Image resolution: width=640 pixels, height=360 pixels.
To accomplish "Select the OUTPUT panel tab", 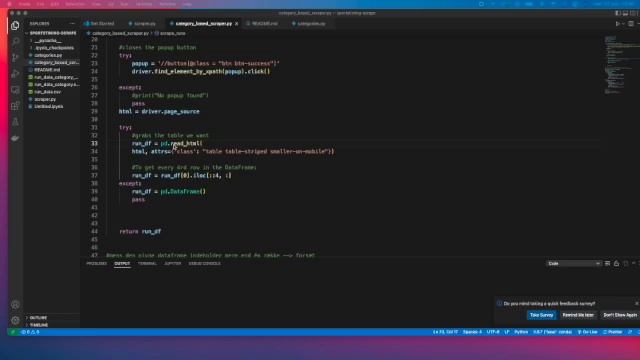I will (122, 264).
